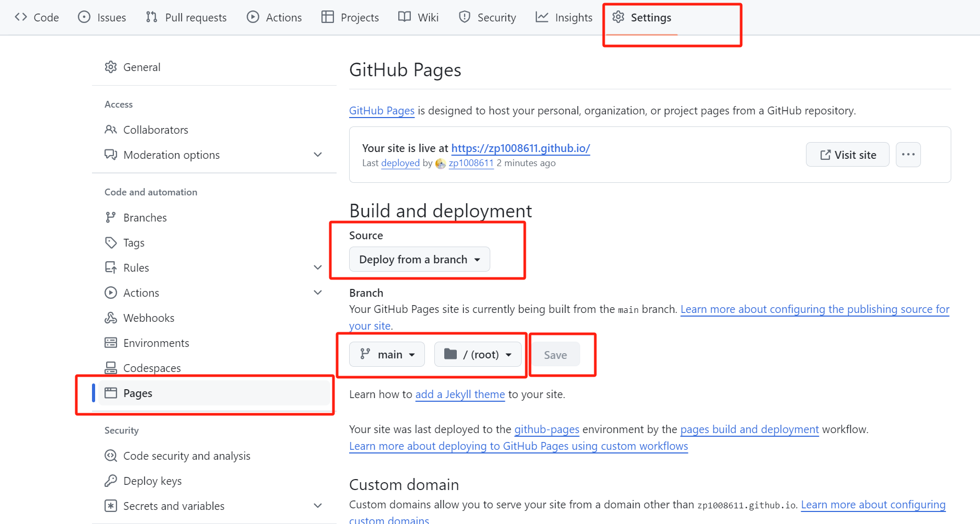Open Environments settings
980x524 pixels.
(214, 343)
